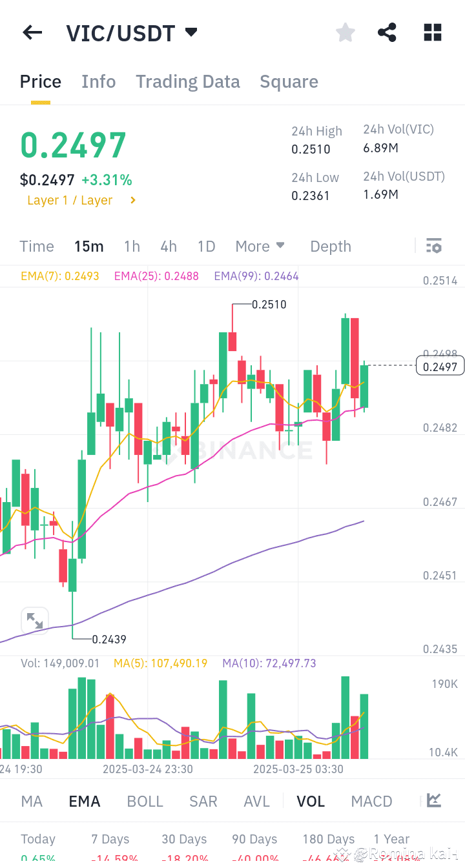Open the indicator chart icon bottom right

click(435, 800)
